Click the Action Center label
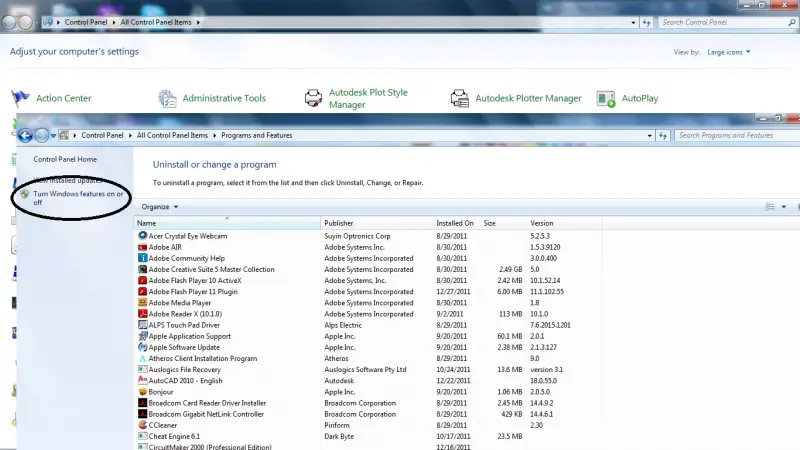Screen dimensions: 800x450 click(64, 98)
